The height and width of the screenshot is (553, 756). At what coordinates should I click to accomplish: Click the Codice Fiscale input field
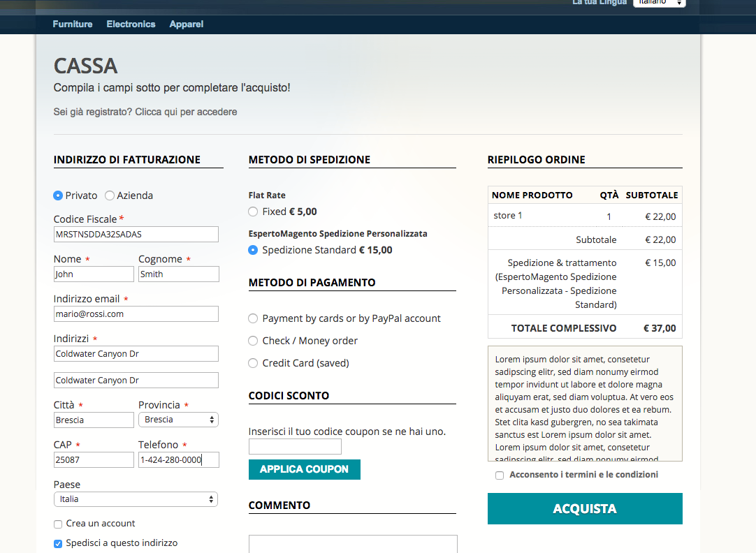pos(136,235)
